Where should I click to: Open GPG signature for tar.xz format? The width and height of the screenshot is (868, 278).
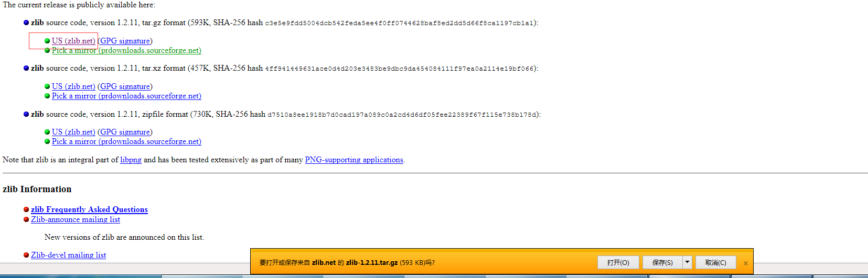click(x=125, y=86)
